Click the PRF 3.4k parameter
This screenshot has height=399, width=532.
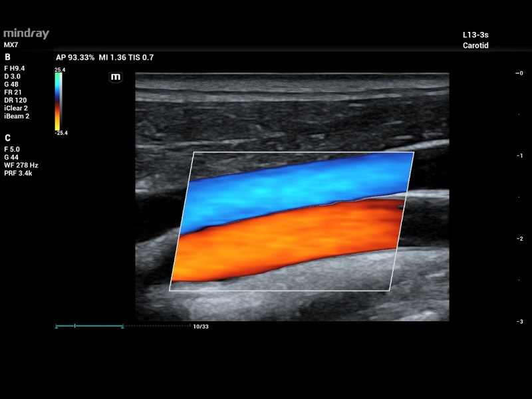click(18, 173)
